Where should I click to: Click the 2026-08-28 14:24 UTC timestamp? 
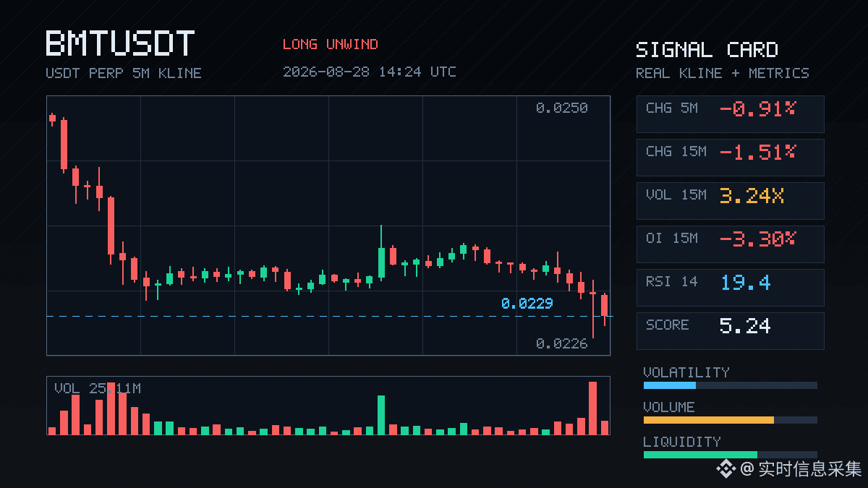(370, 72)
